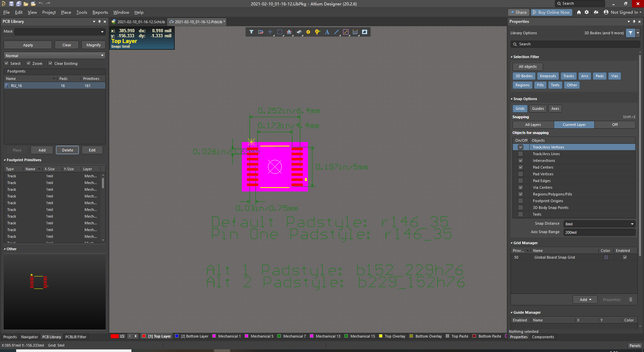Select the RU_16 footprint row

[x=54, y=86]
